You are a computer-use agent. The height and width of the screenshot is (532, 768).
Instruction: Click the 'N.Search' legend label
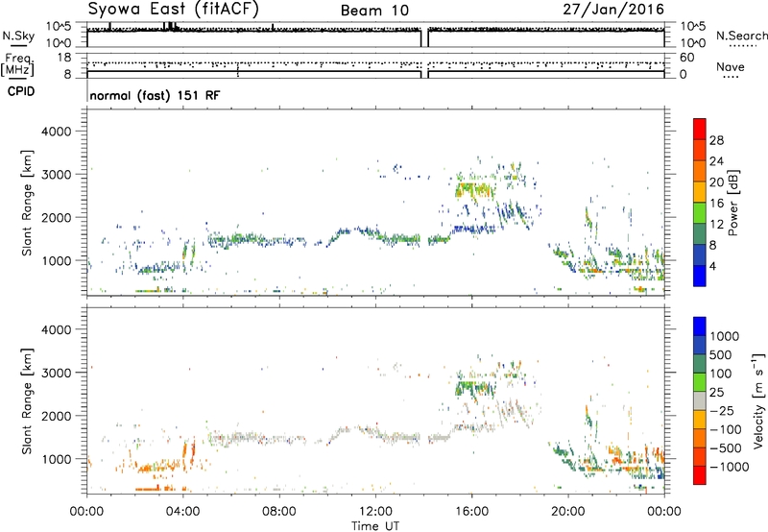coord(741,36)
